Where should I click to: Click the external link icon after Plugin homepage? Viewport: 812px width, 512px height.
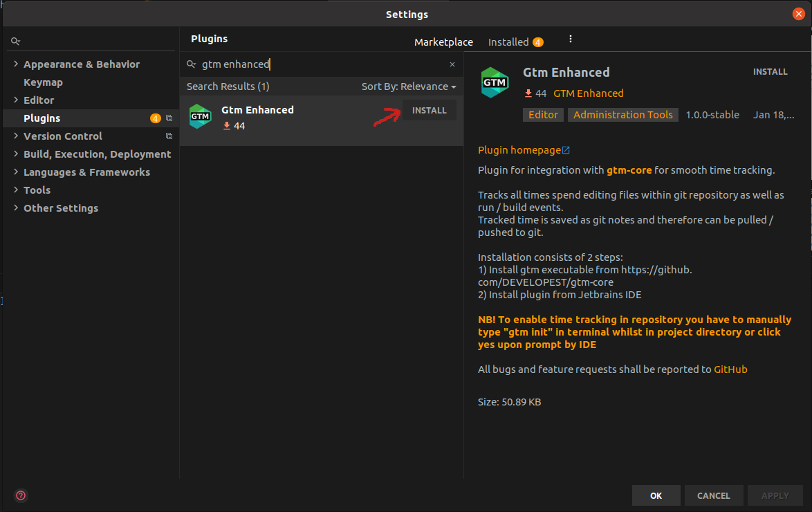click(566, 150)
